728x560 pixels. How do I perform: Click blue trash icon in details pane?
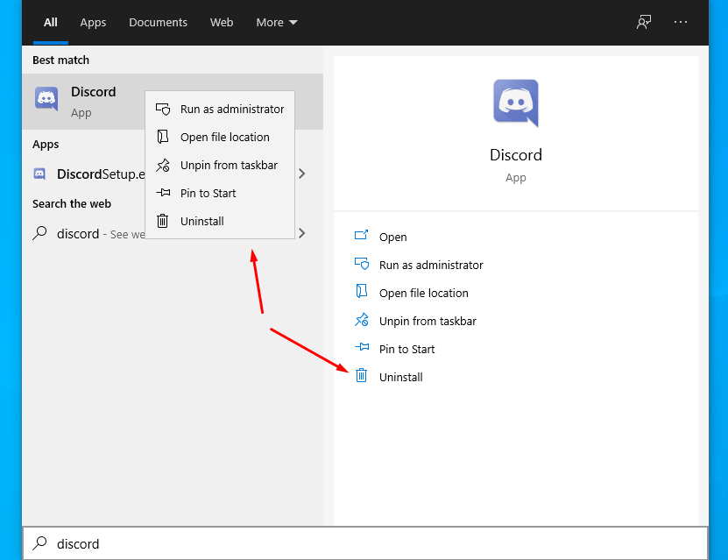pos(361,375)
